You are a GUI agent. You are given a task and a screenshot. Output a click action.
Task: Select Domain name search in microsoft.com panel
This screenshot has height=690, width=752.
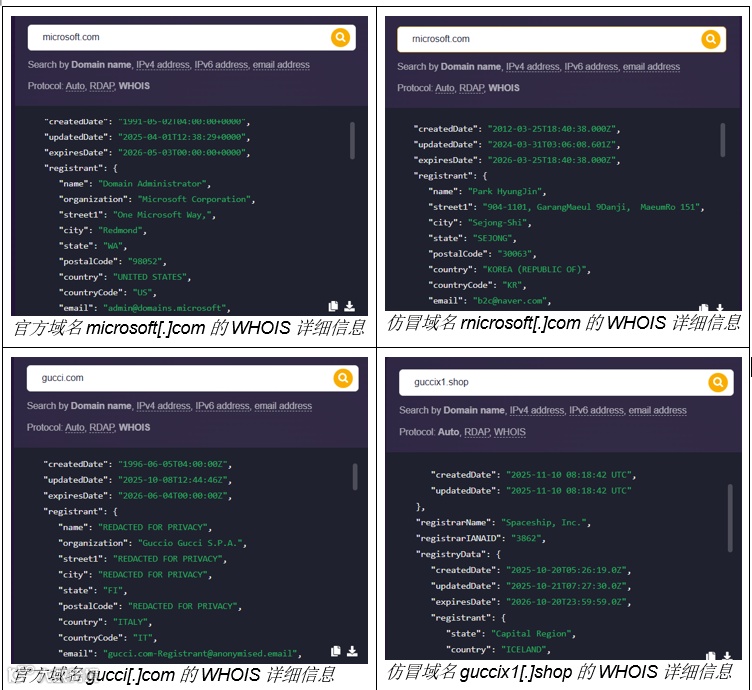pos(101,65)
